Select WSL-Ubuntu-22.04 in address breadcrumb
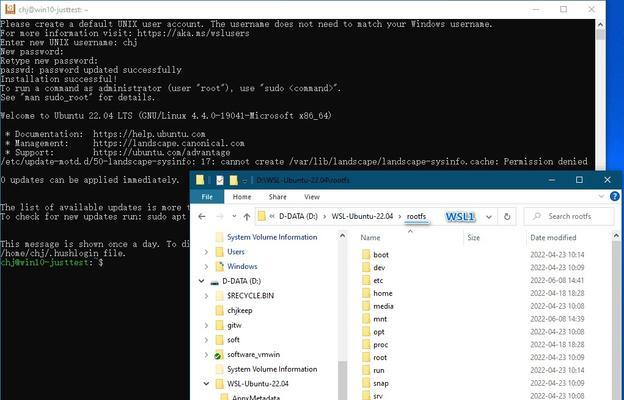 pos(362,217)
